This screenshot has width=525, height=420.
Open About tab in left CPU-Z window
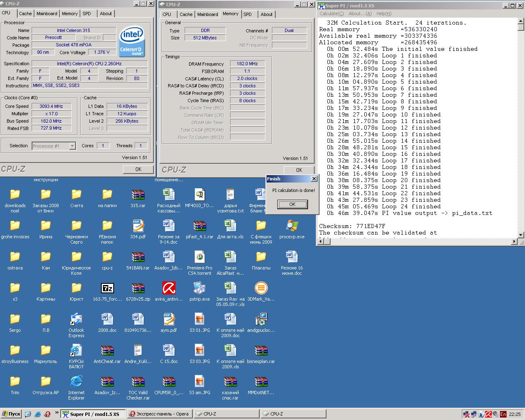(x=106, y=14)
